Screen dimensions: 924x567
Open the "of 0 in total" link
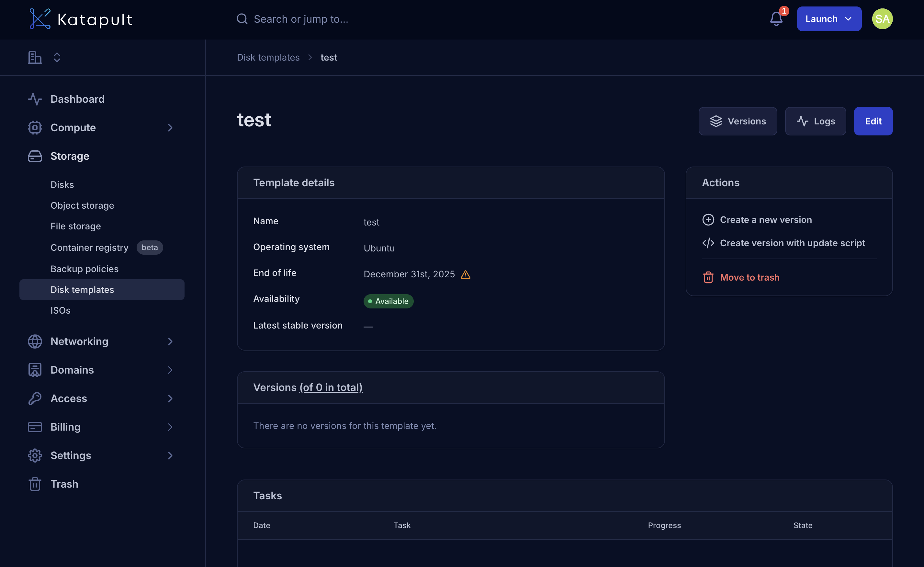coord(331,387)
